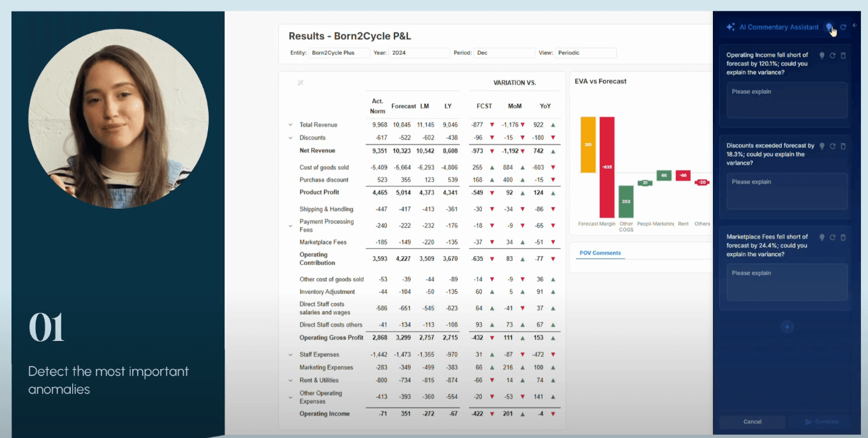Image resolution: width=868 pixels, height=438 pixels.
Task: Click the green Other COGS bar showing 203
Action: click(x=626, y=202)
